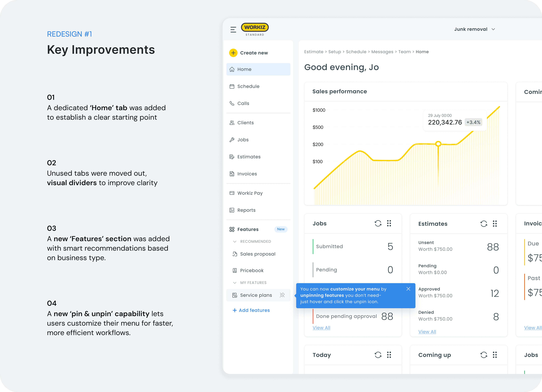Collapse the My Features section
Image resolution: width=542 pixels, height=392 pixels.
[235, 283]
